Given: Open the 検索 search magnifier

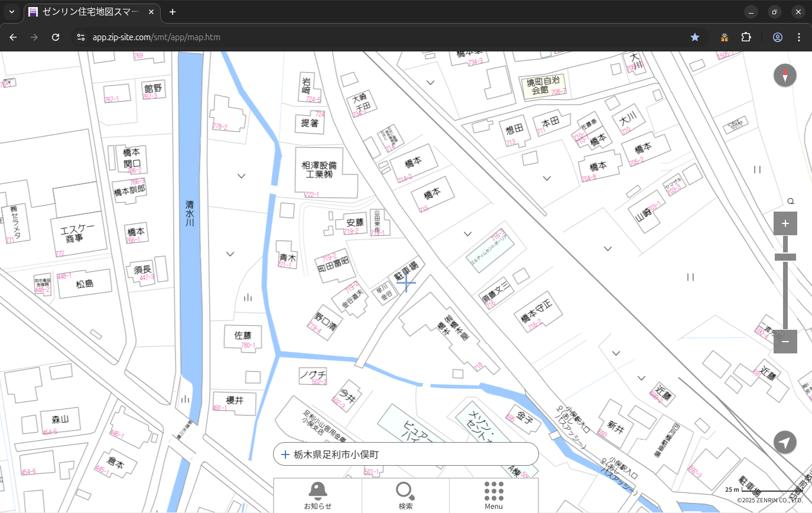Looking at the screenshot, I should pos(405,492).
